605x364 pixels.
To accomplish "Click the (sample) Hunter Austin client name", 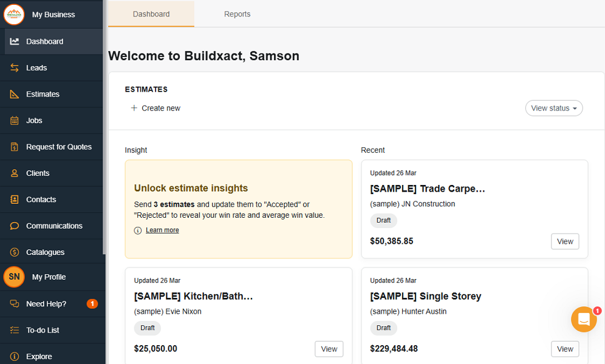I will 408,312.
